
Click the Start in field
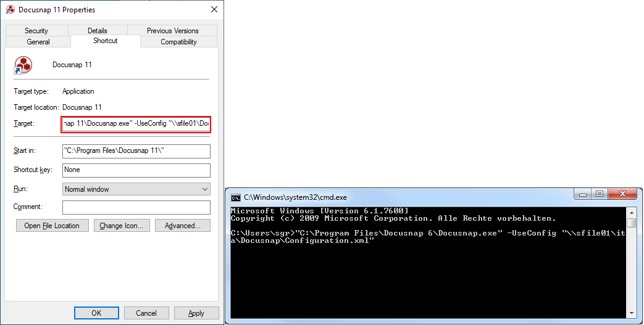tap(136, 151)
